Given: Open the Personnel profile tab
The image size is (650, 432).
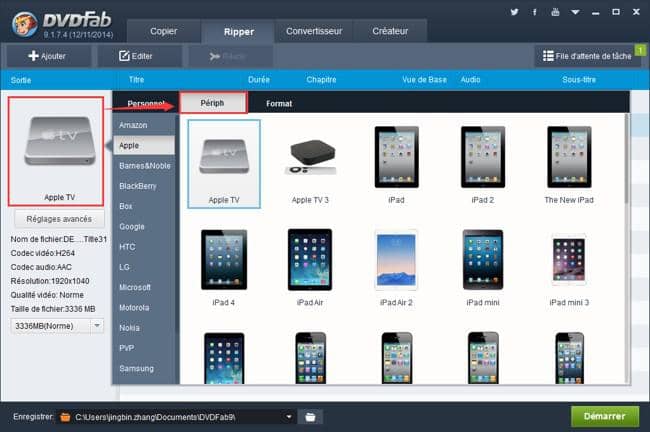Looking at the screenshot, I should click(x=146, y=103).
